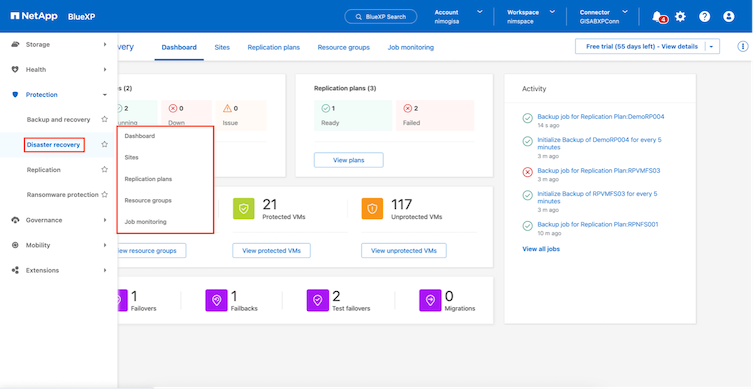Open the notifications bell icon
The width and height of the screenshot is (755, 390).
(x=657, y=17)
